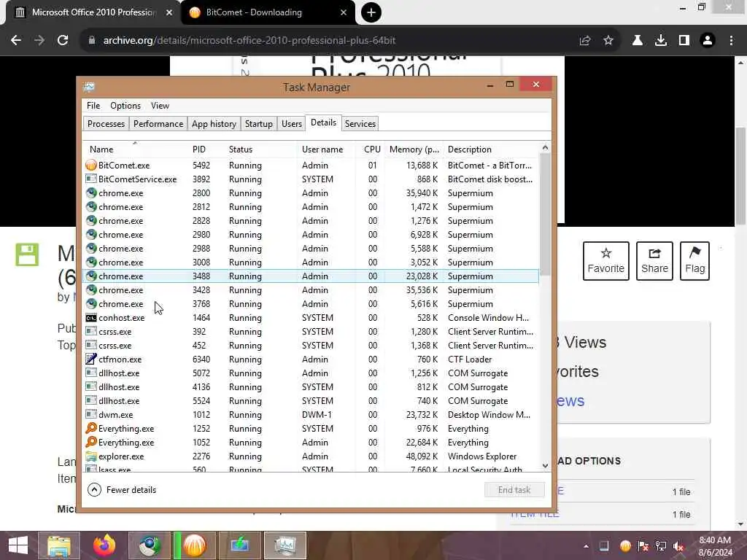Close the BitComet - Downloading browser tab
Viewport: 747px width, 560px height.
[x=344, y=12]
